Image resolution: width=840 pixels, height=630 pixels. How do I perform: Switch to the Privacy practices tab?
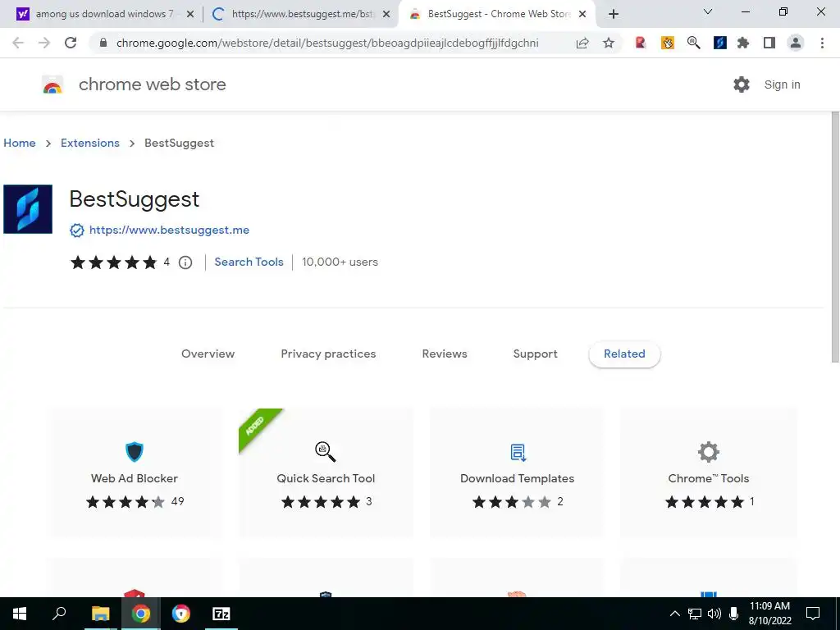(x=328, y=354)
